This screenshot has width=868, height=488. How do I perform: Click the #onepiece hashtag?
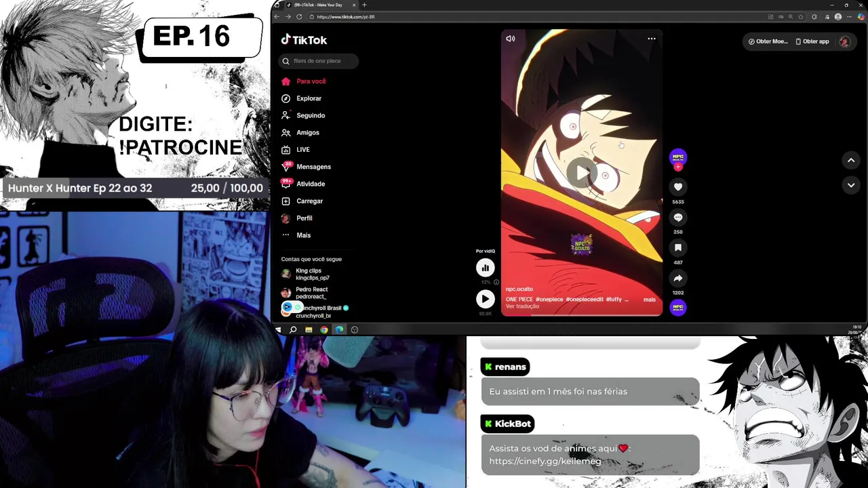[549, 300]
